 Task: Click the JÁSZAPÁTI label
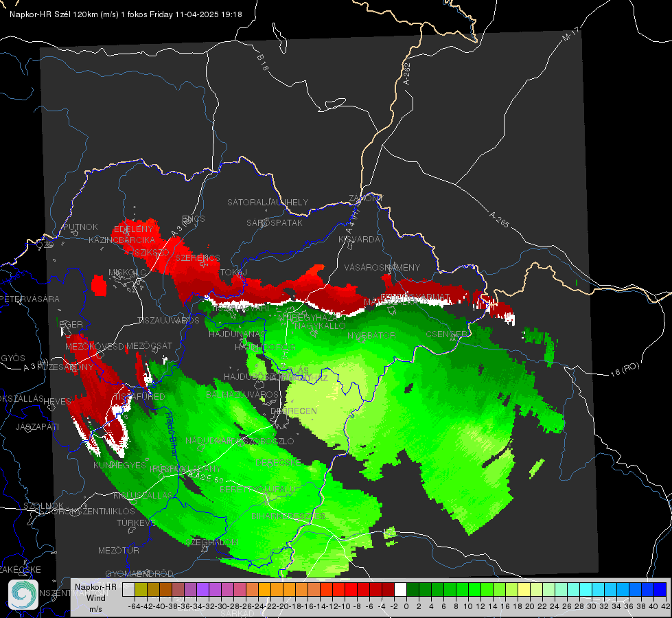37,426
